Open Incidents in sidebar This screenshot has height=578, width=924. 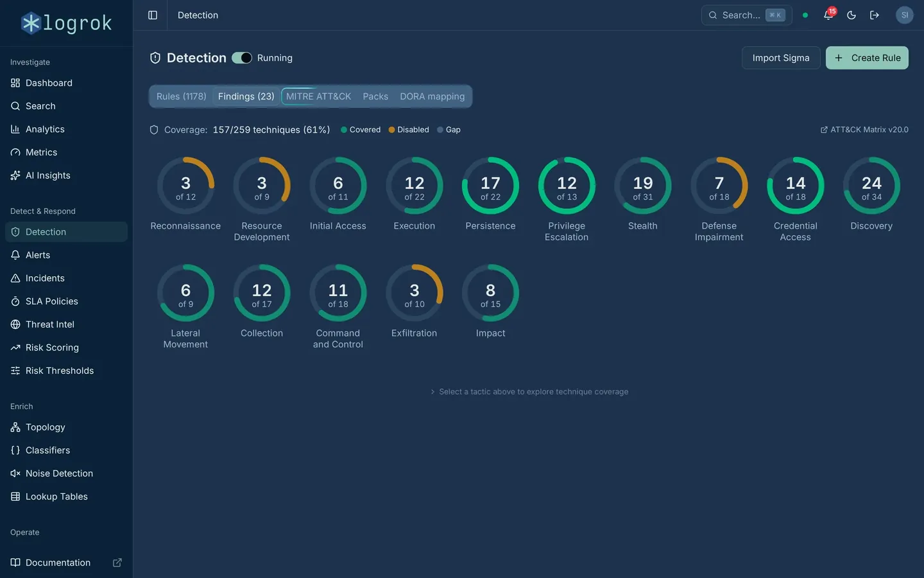66,278
